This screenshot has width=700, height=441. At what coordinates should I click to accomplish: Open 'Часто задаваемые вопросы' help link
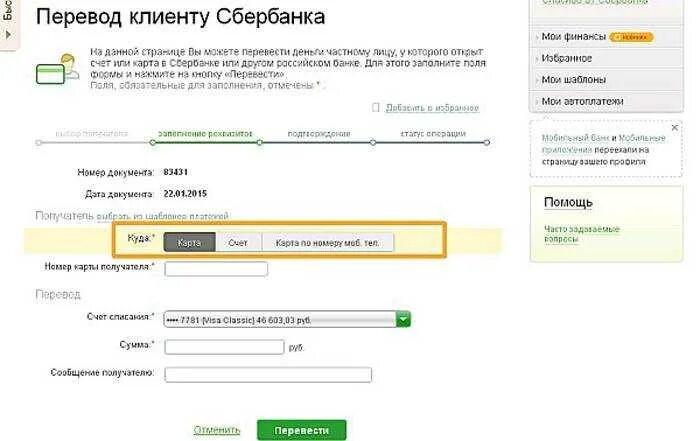point(581,234)
